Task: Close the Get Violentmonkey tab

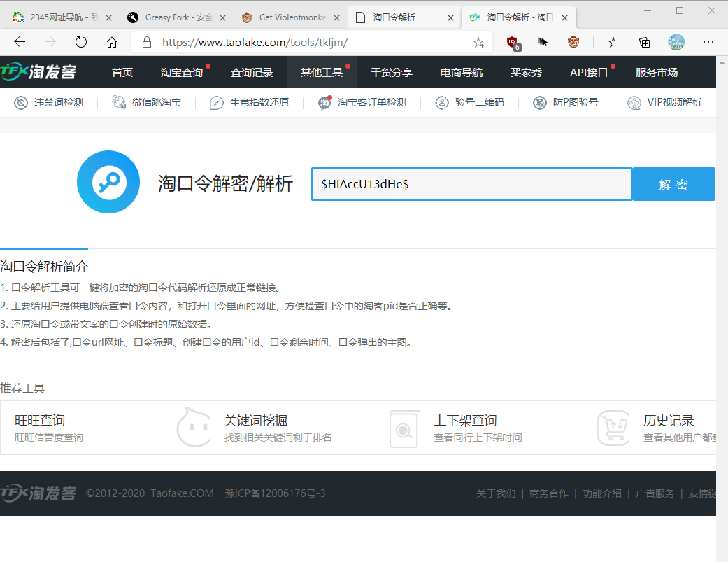Action: point(336,17)
